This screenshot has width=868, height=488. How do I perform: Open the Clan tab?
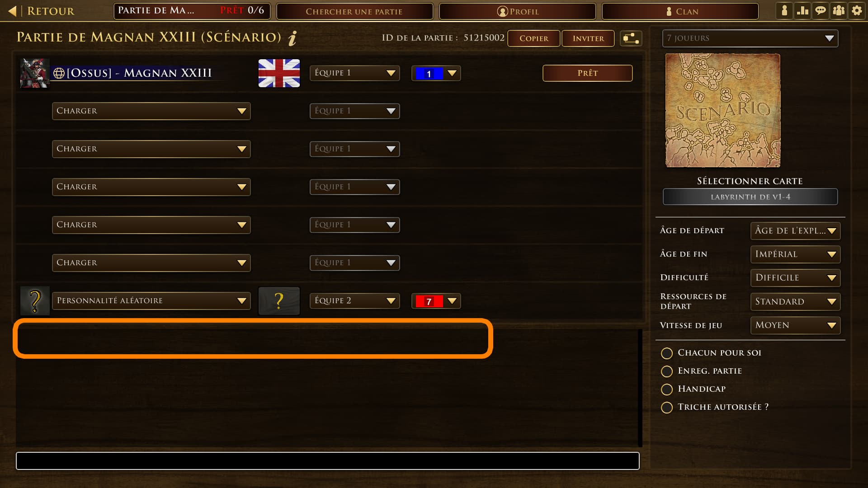click(x=680, y=11)
